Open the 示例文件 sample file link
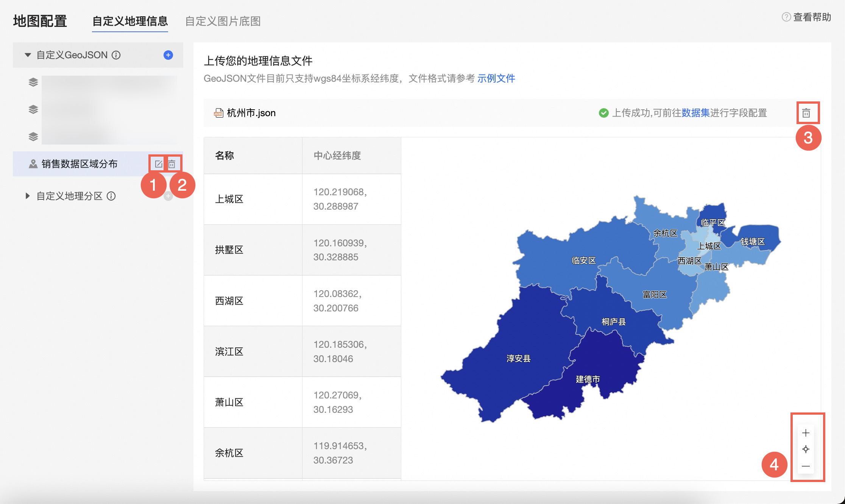Viewport: 845px width, 504px height. pyautogui.click(x=496, y=79)
